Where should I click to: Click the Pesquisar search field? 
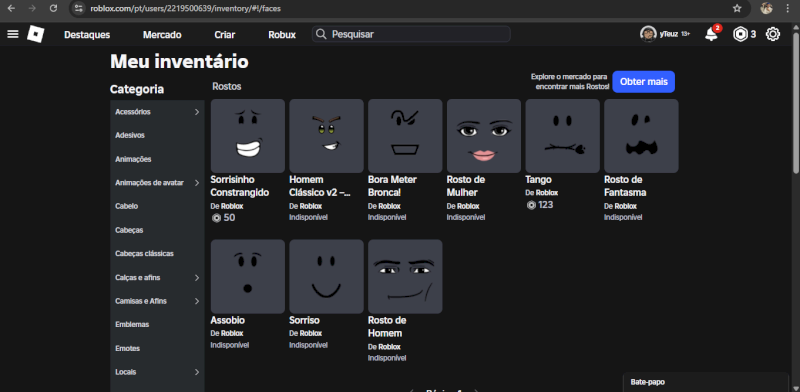411,34
